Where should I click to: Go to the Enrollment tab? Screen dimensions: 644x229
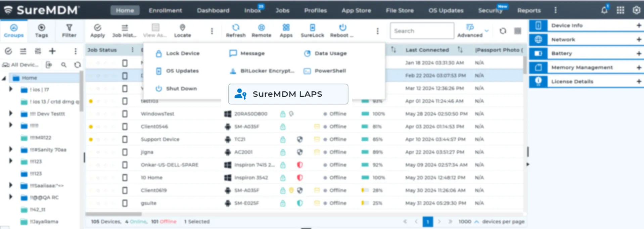click(165, 10)
